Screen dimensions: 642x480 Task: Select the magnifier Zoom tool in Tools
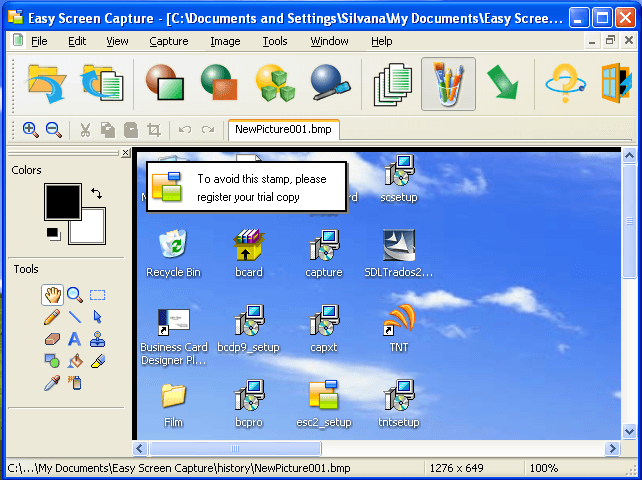(75, 295)
